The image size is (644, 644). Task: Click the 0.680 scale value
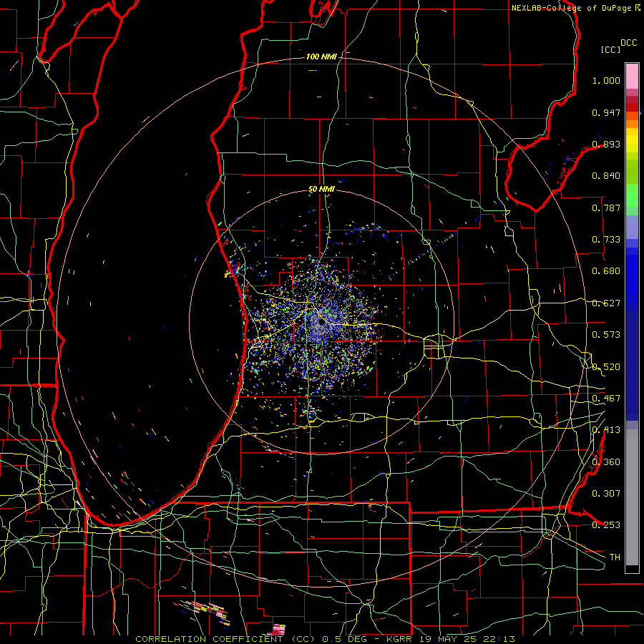point(606,271)
